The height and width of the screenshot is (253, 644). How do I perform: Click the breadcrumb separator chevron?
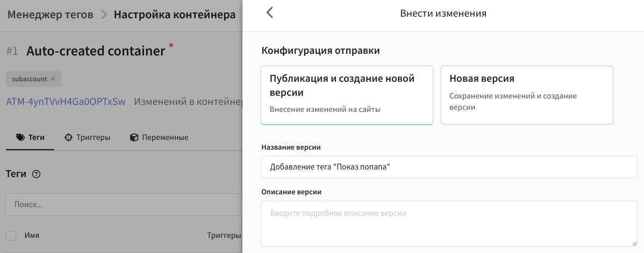click(104, 15)
